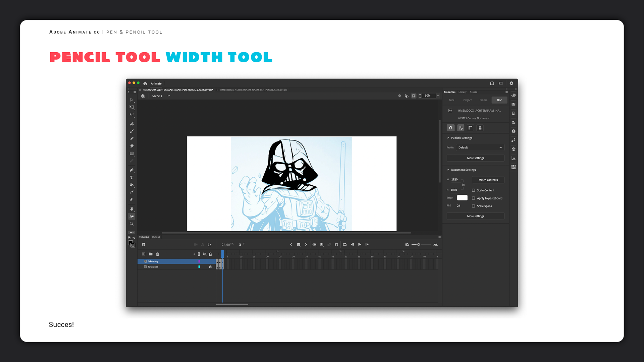The height and width of the screenshot is (362, 644).
Task: Enable the Scale Content checkbox
Action: 473,190
